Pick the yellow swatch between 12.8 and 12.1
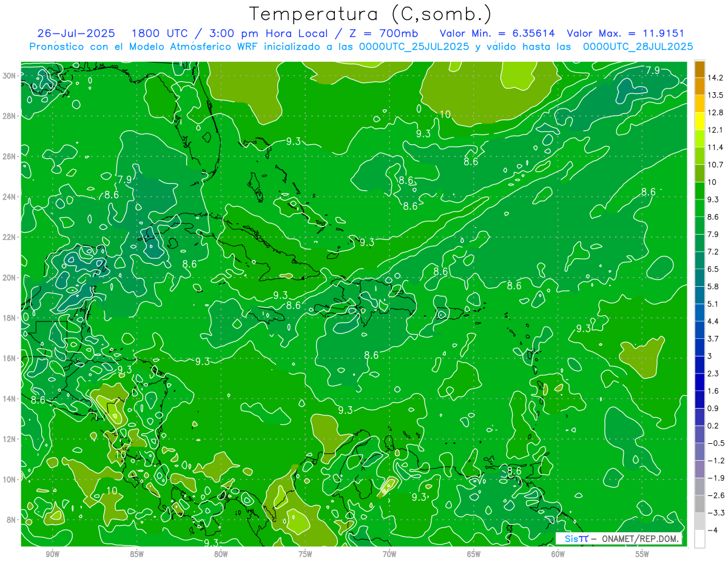The height and width of the screenshot is (562, 728). (699, 121)
